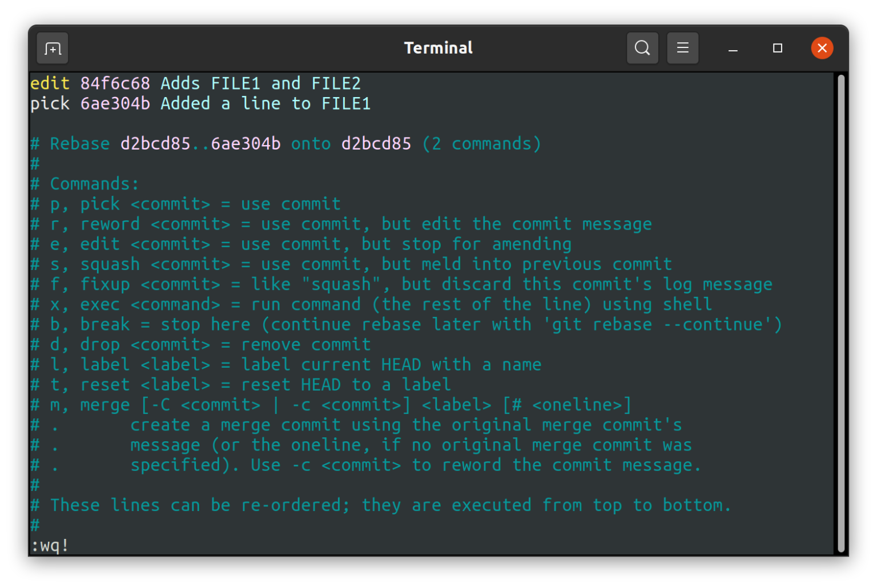Image resolution: width=877 pixels, height=588 pixels.
Task: Click the :wq! text at bottom
Action: point(49,545)
